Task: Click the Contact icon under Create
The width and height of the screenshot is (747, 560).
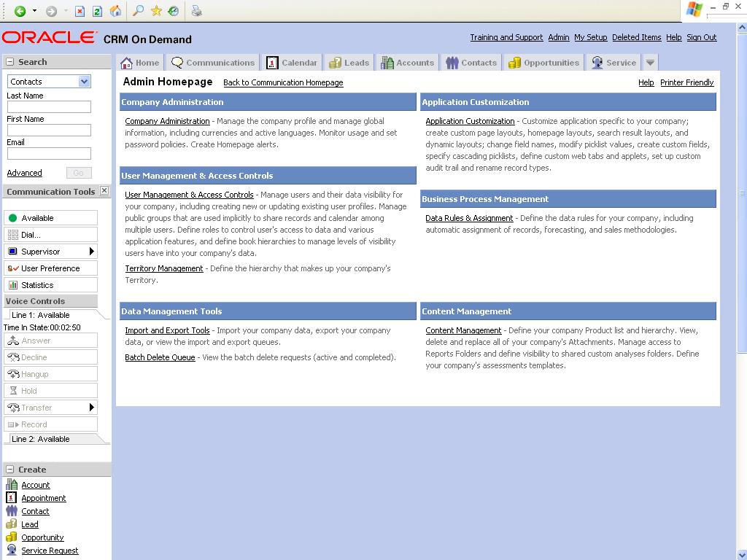Action: click(12, 511)
